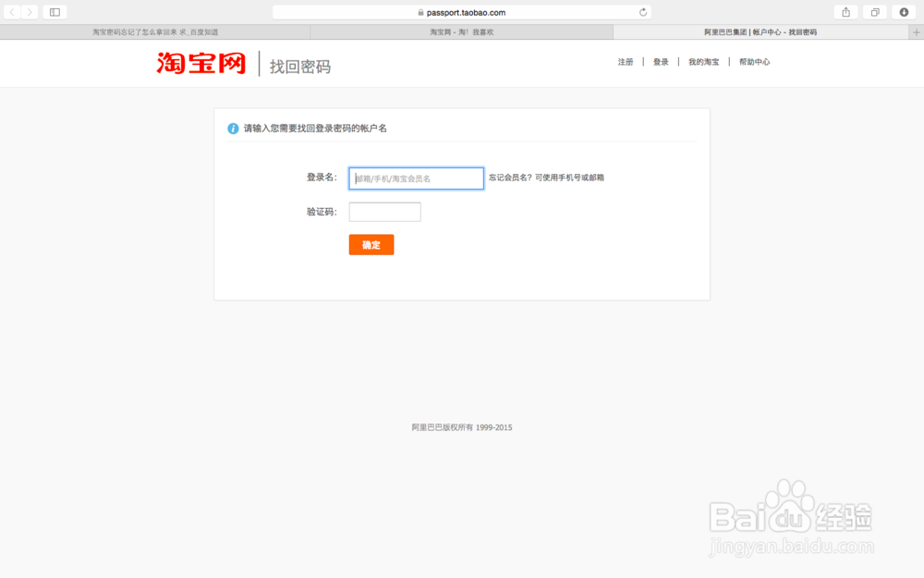Click the Safari forward navigation arrow
The image size is (924, 578).
pyautogui.click(x=29, y=12)
